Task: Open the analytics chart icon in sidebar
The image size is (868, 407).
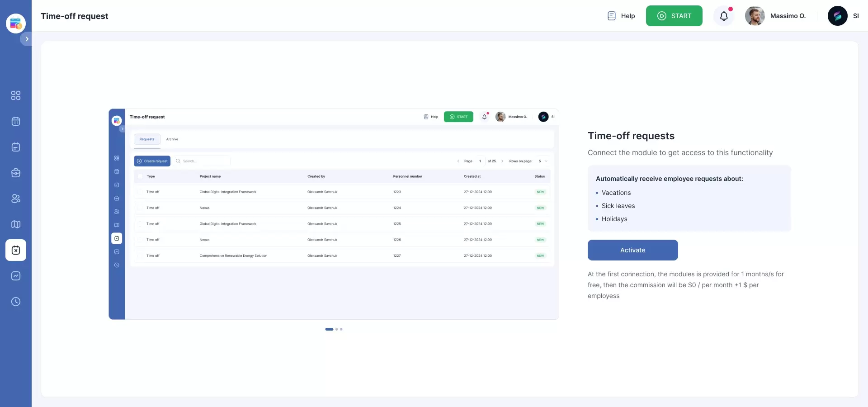Action: tap(16, 276)
